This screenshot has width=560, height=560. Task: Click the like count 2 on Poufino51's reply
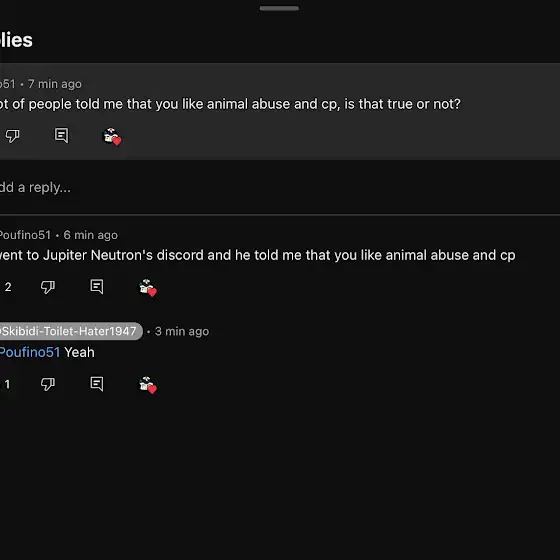coord(8,287)
